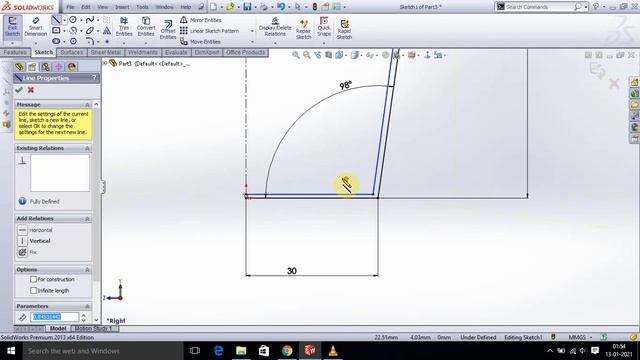This screenshot has height=360, width=640.
Task: Open the FeatureManager design tree tab
Action: pyautogui.click(x=19, y=67)
